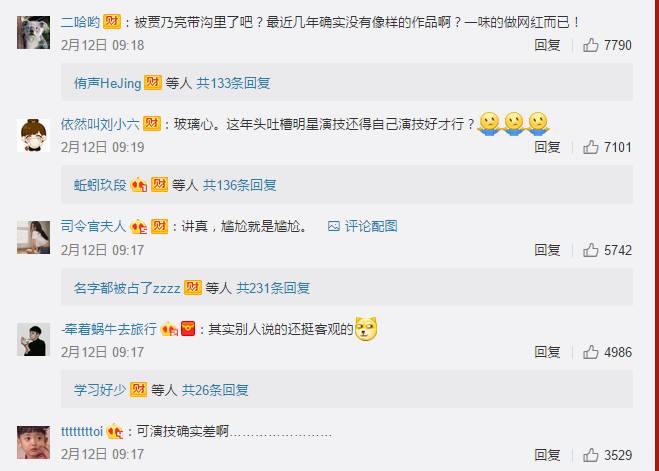This screenshot has width=659, height=471.
Task: Show all 共231条回复 replies
Action: click(x=273, y=288)
